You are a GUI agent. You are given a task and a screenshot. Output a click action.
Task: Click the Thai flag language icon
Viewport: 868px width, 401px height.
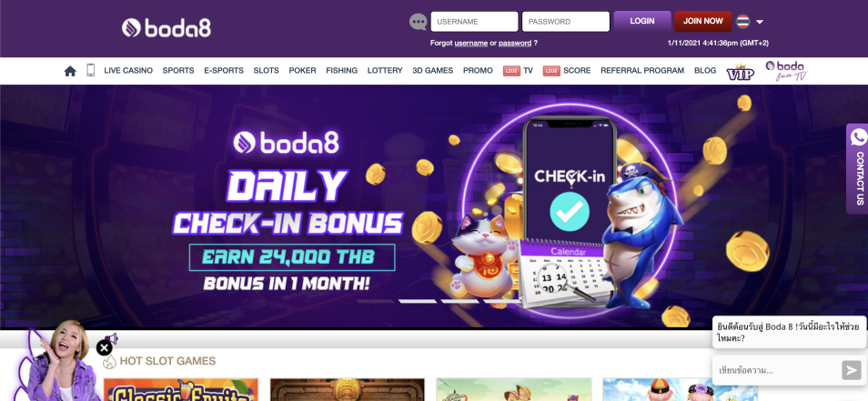click(x=742, y=22)
